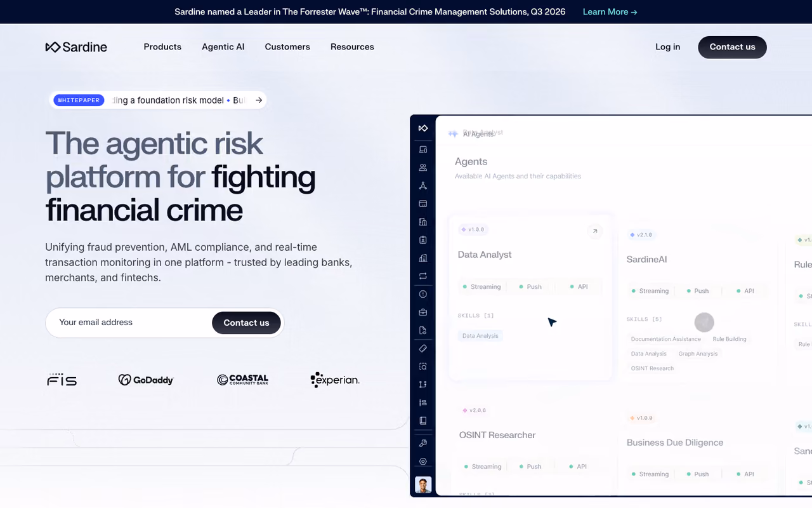Select the devices icon in dashboard sidebar
Image resolution: width=812 pixels, height=508 pixels.
(x=423, y=149)
